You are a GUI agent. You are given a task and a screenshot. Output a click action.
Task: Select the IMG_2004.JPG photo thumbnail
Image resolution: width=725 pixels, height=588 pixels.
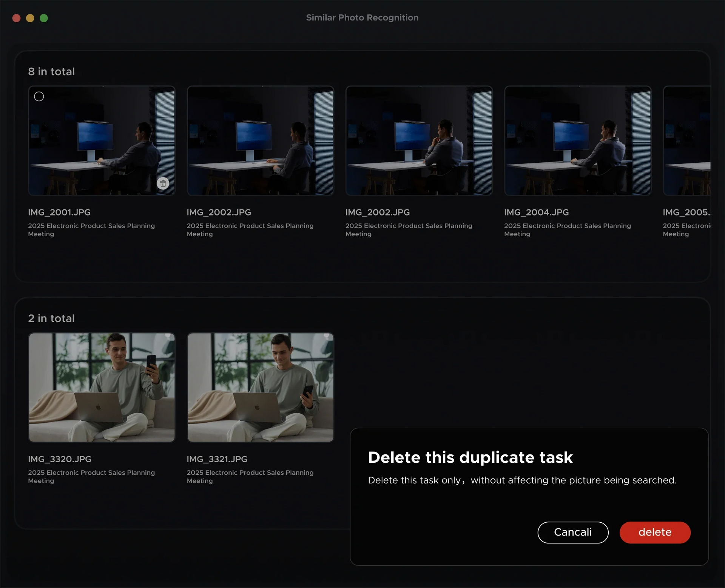tap(577, 140)
